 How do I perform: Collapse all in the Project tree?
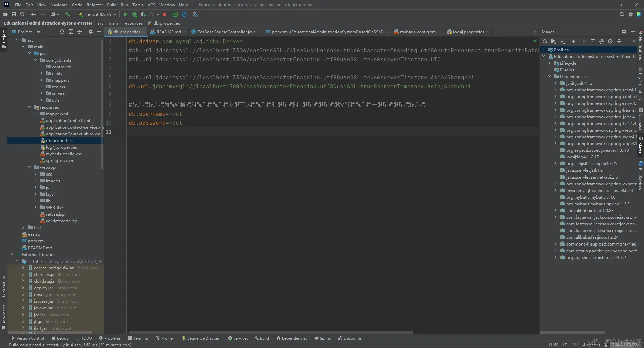click(x=79, y=32)
